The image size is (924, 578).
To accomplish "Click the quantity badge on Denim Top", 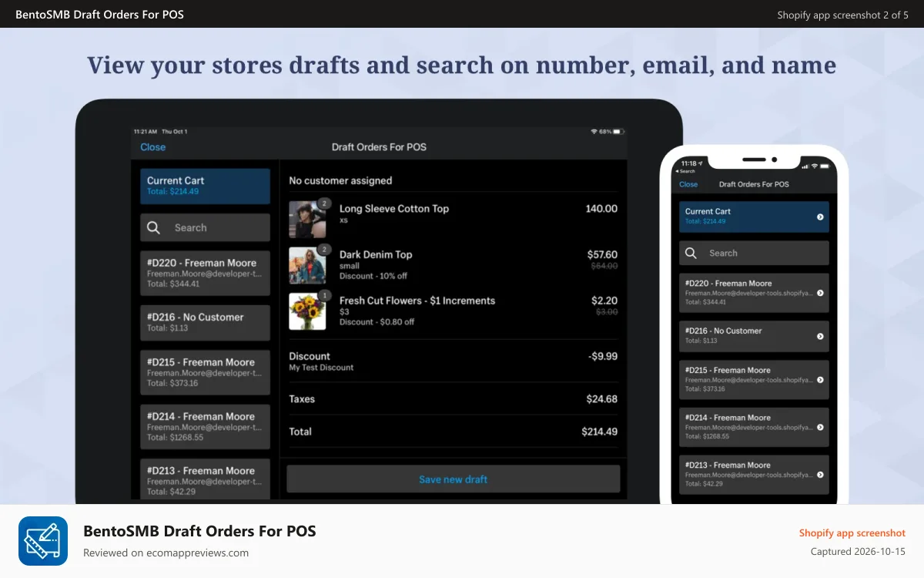I will point(325,250).
